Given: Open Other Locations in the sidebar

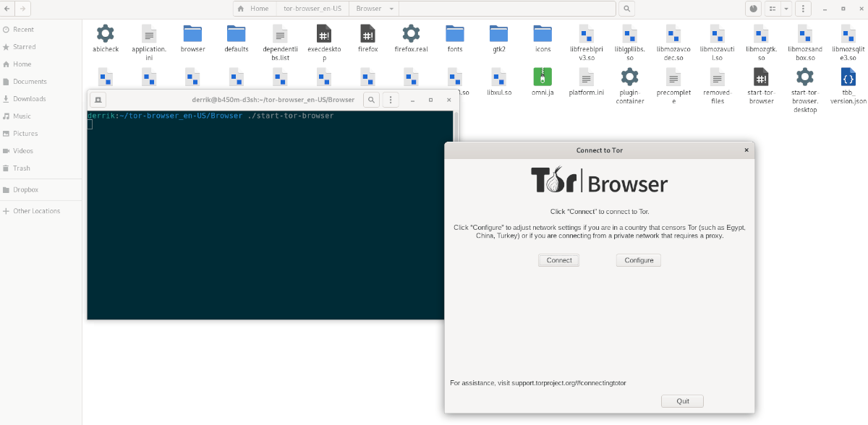Looking at the screenshot, I should point(41,211).
